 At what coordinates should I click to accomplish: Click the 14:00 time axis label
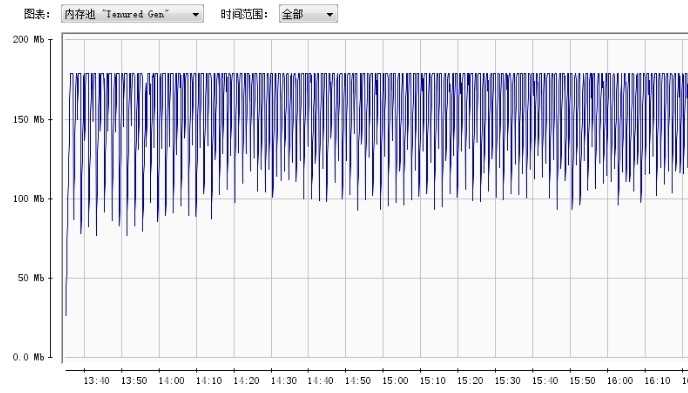(x=171, y=381)
